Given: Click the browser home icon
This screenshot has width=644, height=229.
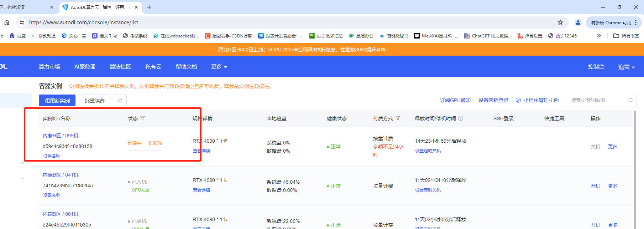Looking at the screenshot, I should 7,22.
